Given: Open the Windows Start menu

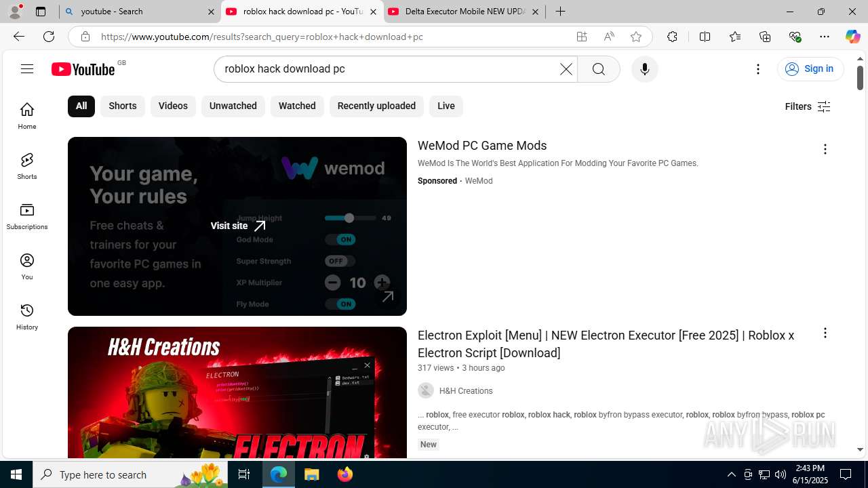Looking at the screenshot, I should coord(16,474).
